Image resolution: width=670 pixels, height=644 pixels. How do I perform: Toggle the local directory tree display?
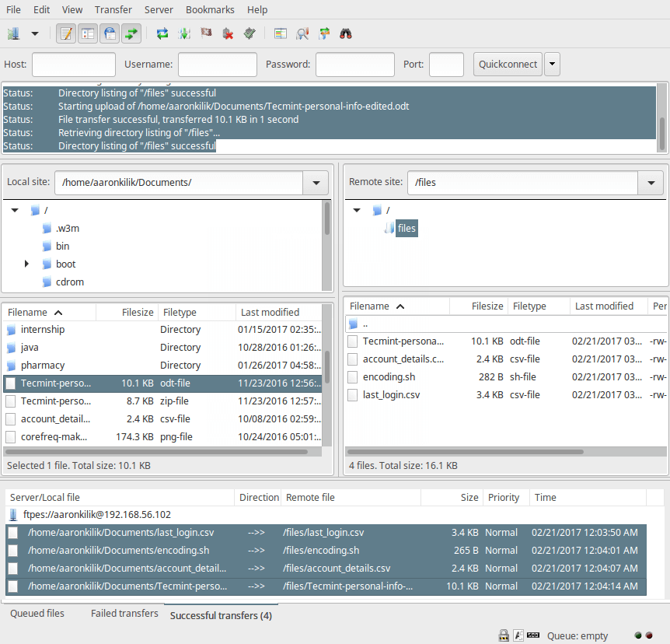(88, 33)
